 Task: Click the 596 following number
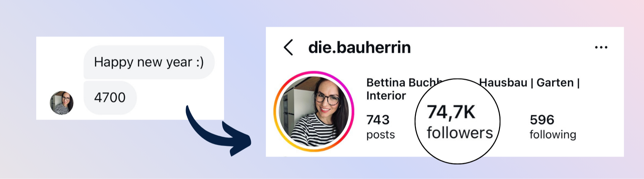pyautogui.click(x=542, y=120)
